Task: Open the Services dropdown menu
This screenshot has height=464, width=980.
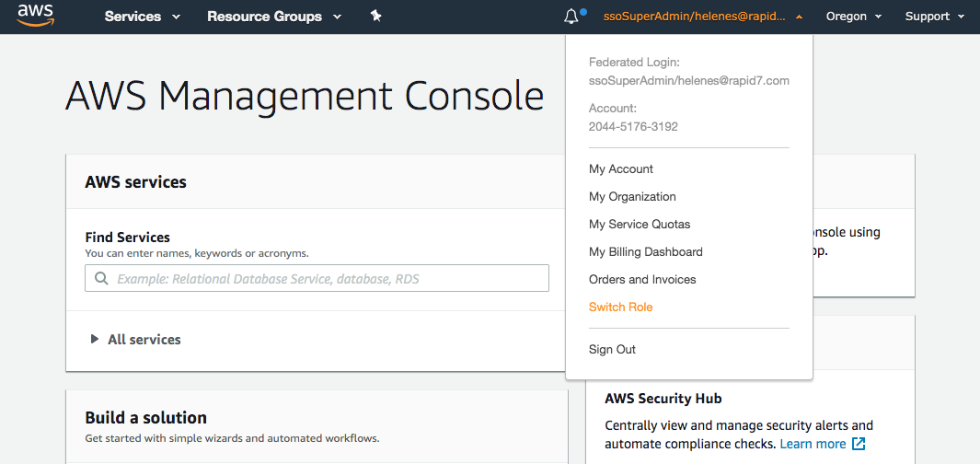Action: click(x=142, y=17)
